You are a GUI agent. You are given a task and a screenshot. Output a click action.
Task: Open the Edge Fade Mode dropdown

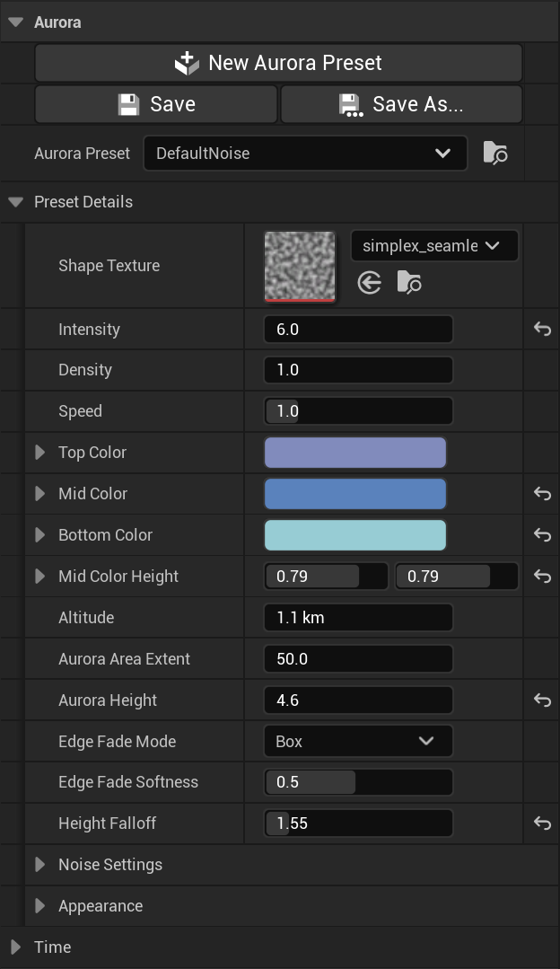[x=358, y=742]
